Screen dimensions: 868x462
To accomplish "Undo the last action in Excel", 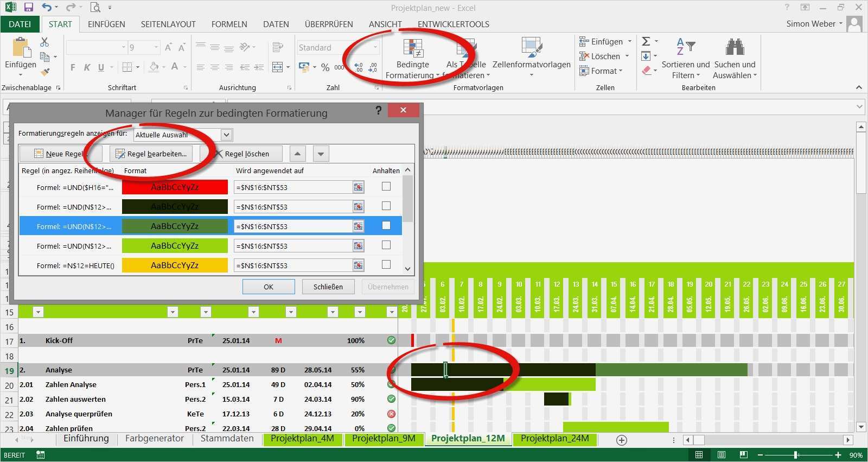I will click(47, 8).
